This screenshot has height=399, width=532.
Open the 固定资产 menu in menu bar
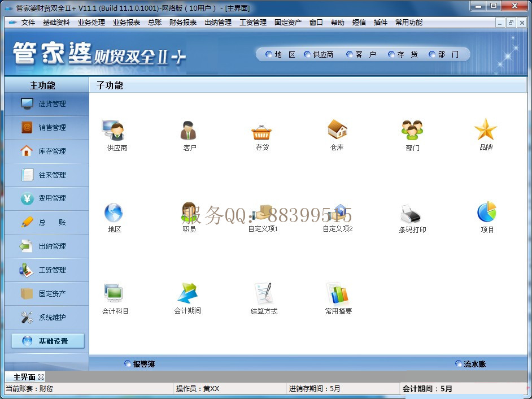[x=287, y=23]
